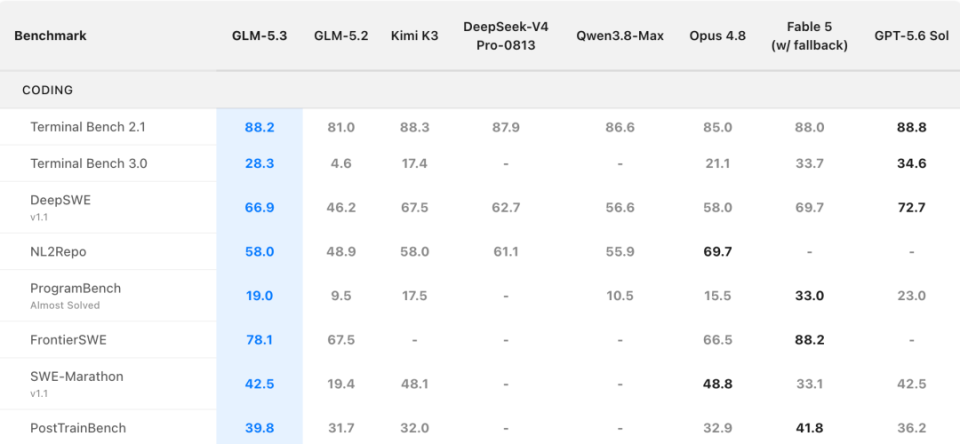Click GLM-5.2's DeepSWE score 46.2
Screen dimensions: 960x444
click(341, 208)
